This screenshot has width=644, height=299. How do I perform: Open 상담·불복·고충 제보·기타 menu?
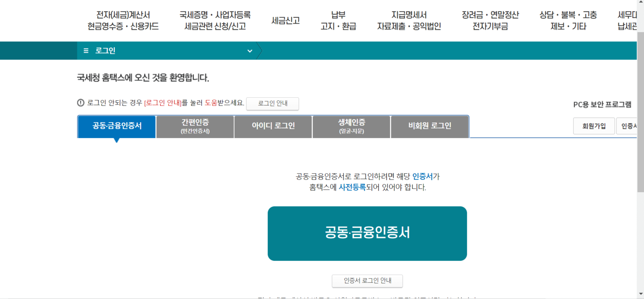[568, 21]
